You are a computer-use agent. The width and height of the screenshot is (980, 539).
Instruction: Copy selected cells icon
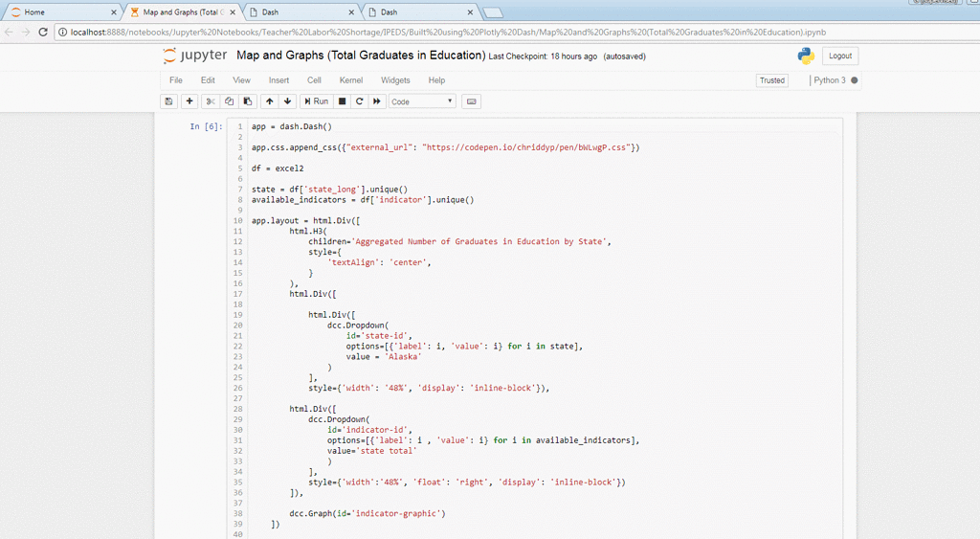tap(229, 101)
